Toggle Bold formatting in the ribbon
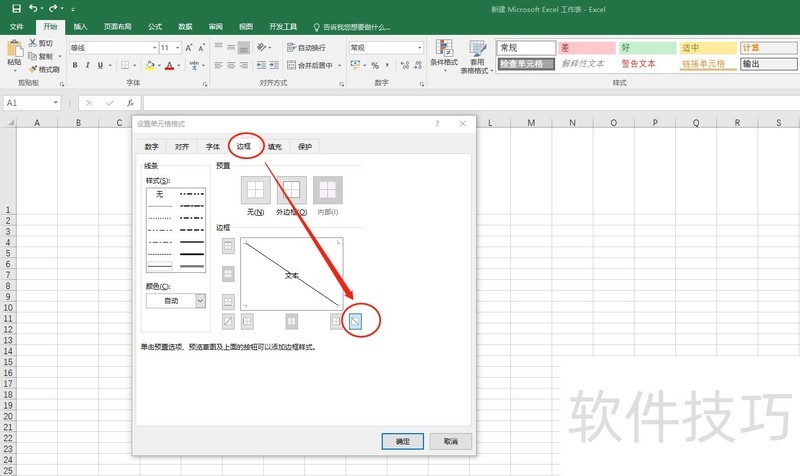 click(x=75, y=65)
